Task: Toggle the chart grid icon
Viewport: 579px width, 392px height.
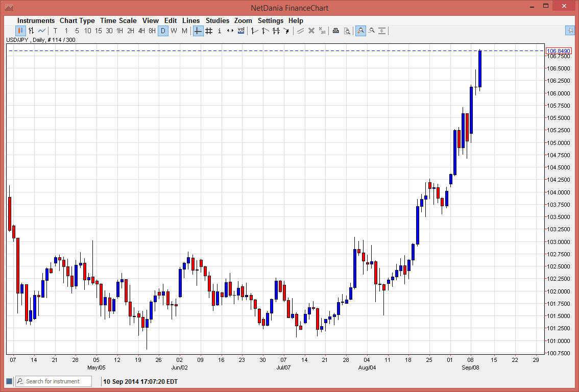Action: [x=208, y=31]
